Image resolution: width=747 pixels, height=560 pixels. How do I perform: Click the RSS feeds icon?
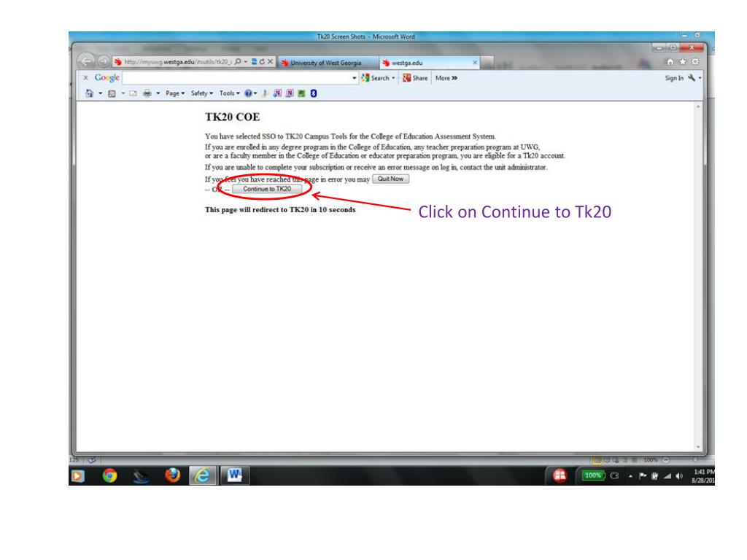coord(112,94)
